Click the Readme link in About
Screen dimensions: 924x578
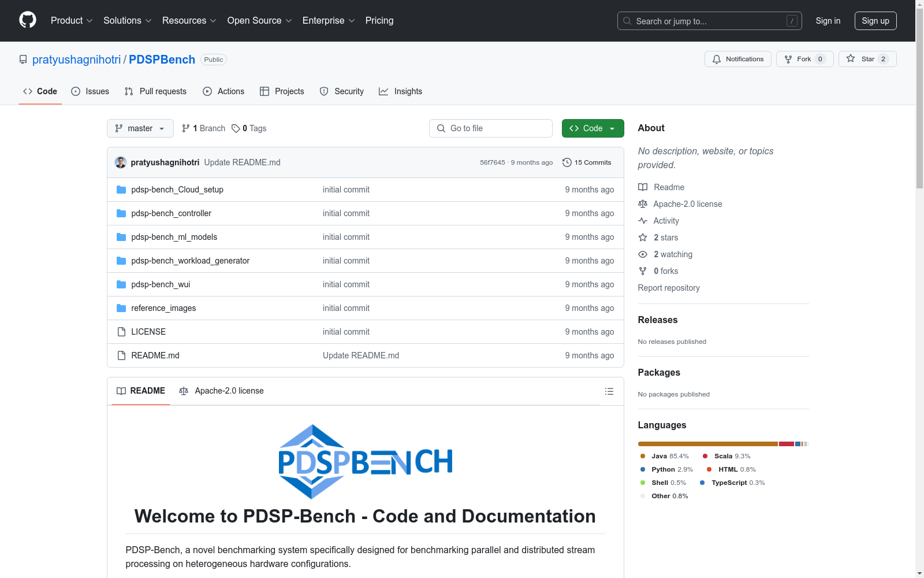point(661,187)
